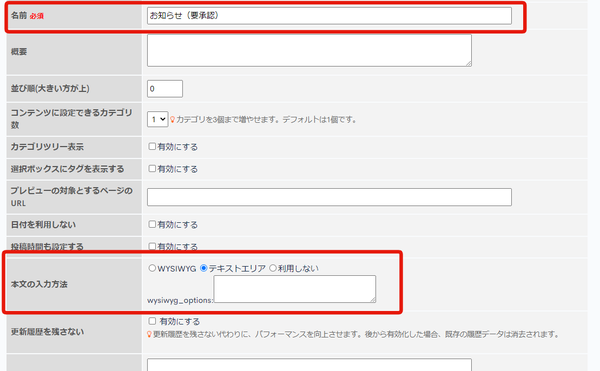Viewport: 600px width, 371px height.
Task: Enable 更新履歴を残さない checkbox
Action: pyautogui.click(x=152, y=321)
